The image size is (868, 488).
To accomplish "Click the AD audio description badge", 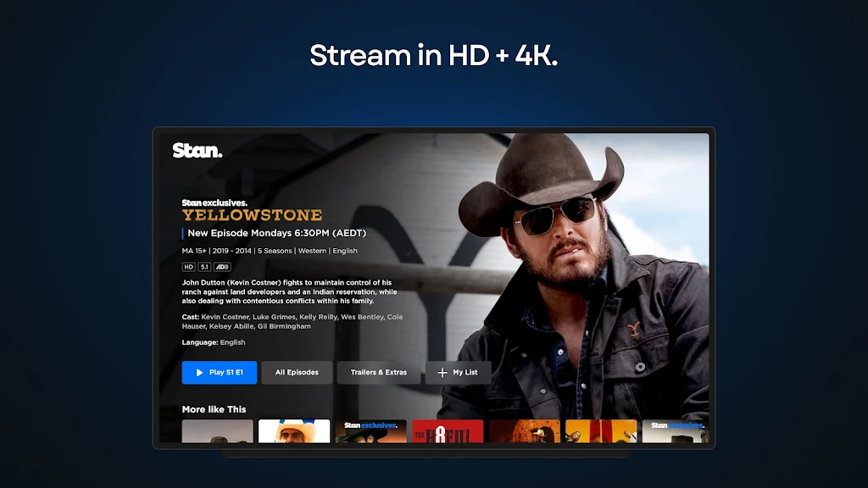I will (222, 267).
